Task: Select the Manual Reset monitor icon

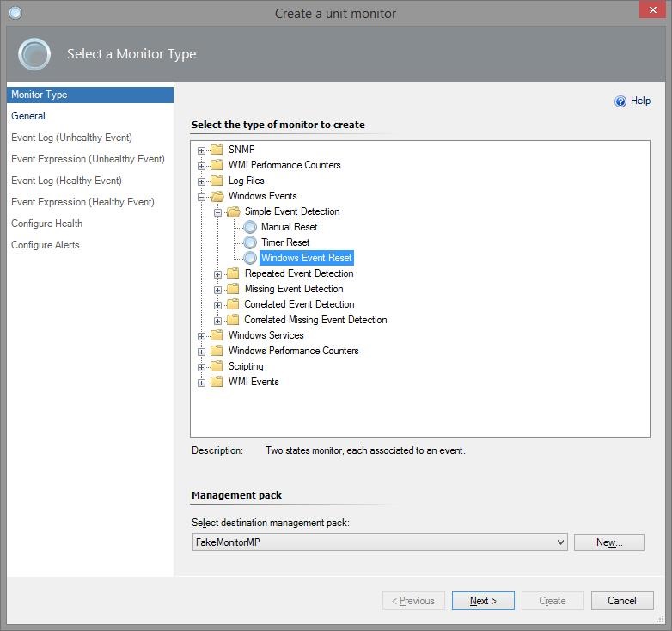Action: tap(250, 227)
